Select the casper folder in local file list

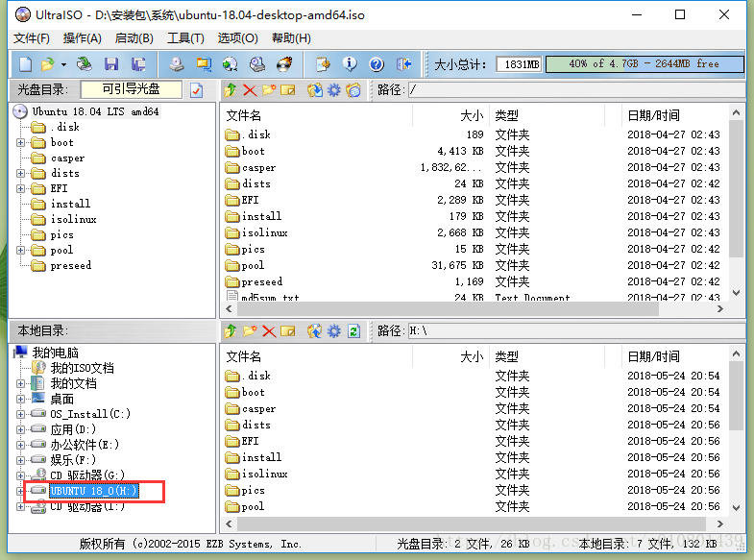[258, 408]
